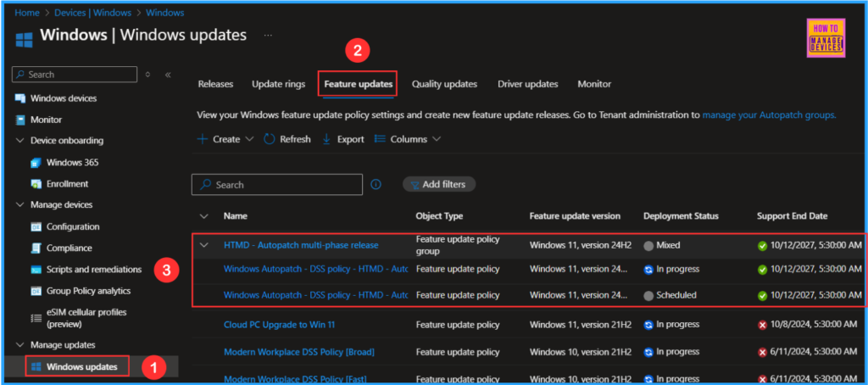This screenshot has height=385, width=868.
Task: Collapse the Manage devices section
Action: (x=20, y=205)
